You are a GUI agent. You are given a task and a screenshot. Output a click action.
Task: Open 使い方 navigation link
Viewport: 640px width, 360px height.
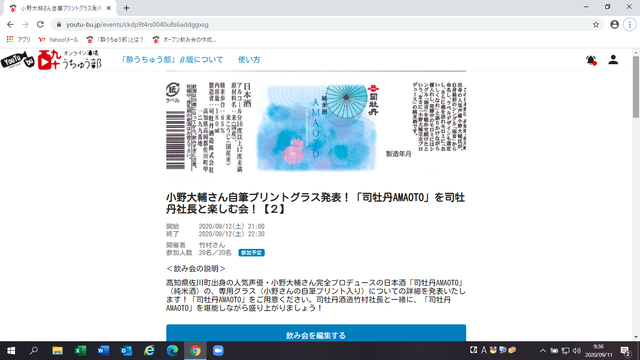coord(249,60)
